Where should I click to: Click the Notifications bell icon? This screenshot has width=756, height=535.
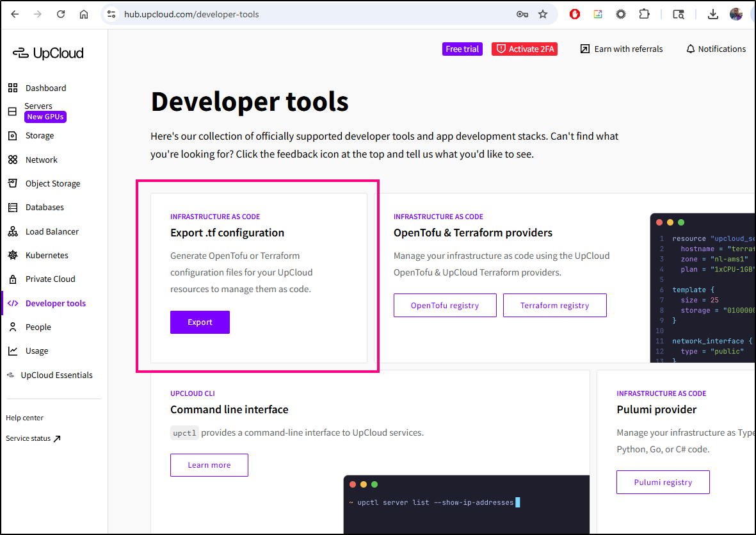[x=690, y=49]
